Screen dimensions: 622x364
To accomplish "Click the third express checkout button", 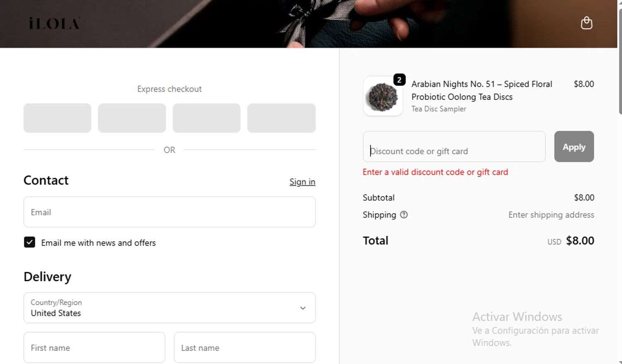I will tap(207, 118).
